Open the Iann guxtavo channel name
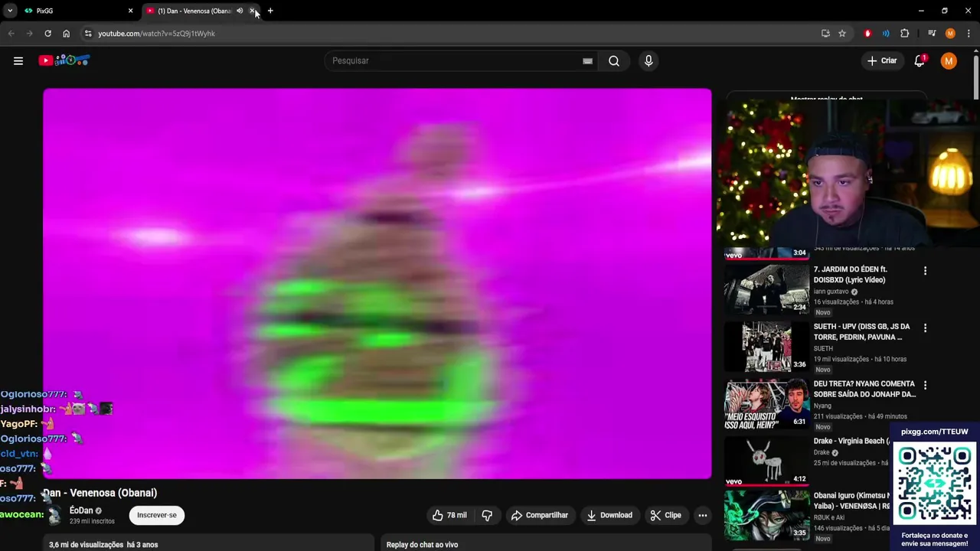 tap(831, 292)
